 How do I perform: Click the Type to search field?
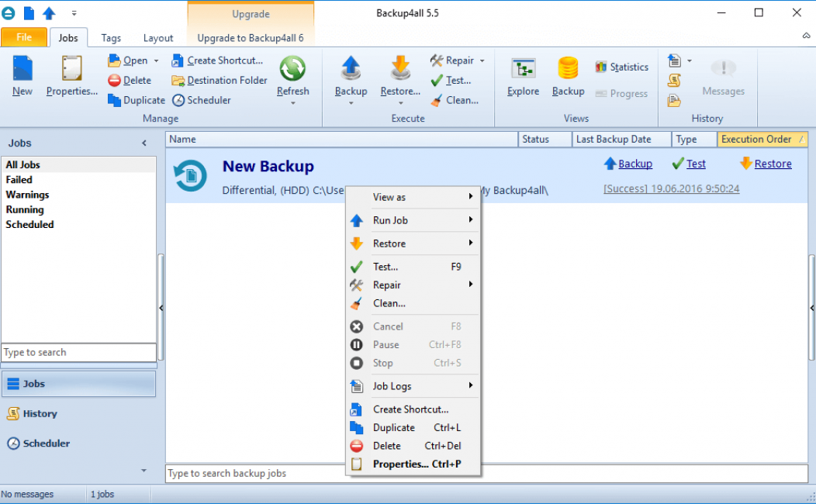click(x=78, y=353)
